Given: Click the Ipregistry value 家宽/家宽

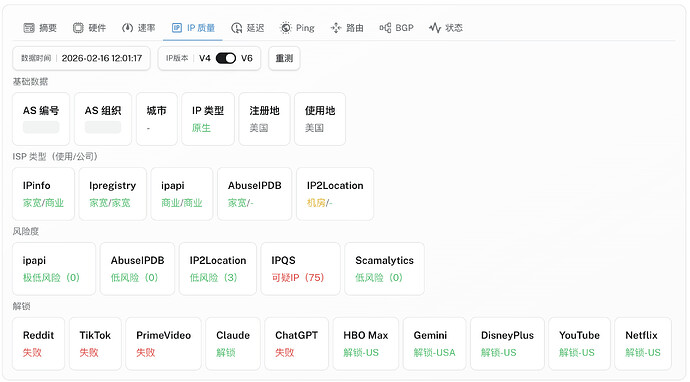Looking at the screenshot, I should (110, 203).
